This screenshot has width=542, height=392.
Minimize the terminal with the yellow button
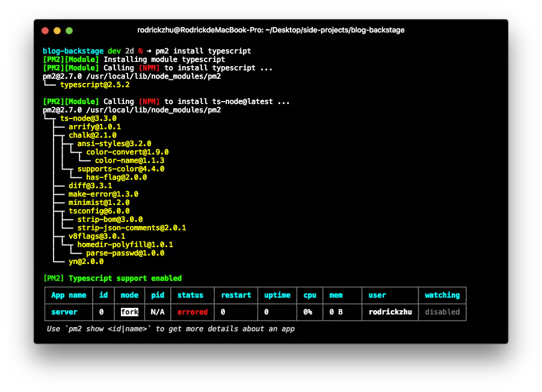pyautogui.click(x=57, y=31)
